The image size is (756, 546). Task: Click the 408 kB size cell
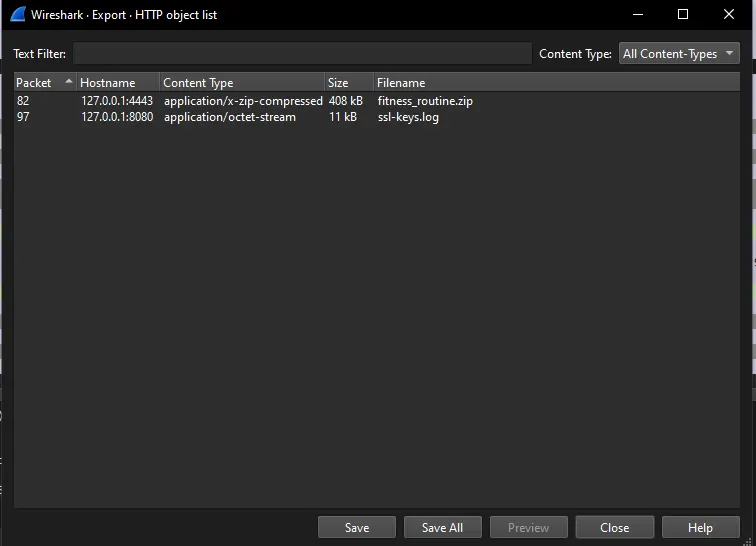346,101
